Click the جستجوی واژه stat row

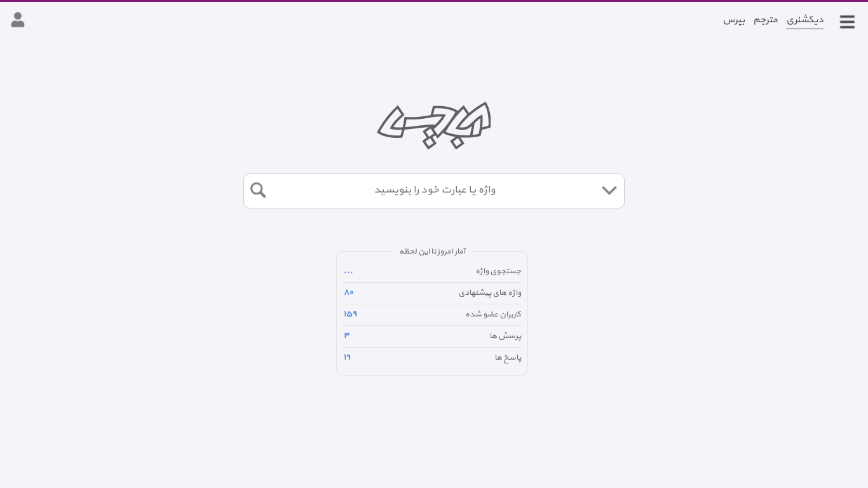point(432,271)
